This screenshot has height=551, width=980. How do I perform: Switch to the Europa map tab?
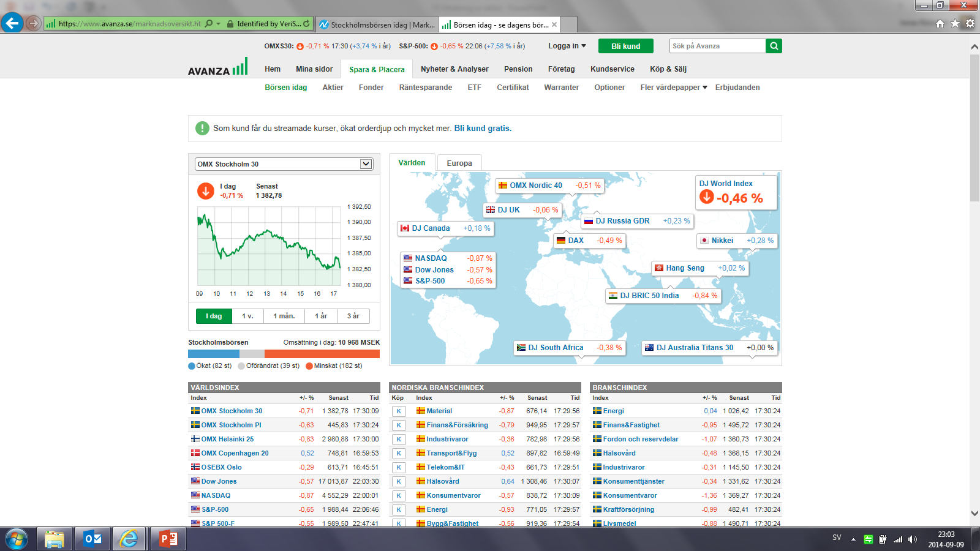[x=459, y=163]
